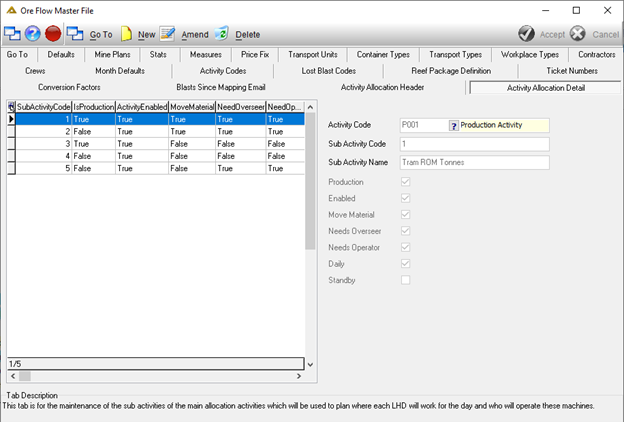Viewport: 624px width, 422px height.
Task: Click the first overlapping windows toolbar icon
Action: click(x=12, y=34)
